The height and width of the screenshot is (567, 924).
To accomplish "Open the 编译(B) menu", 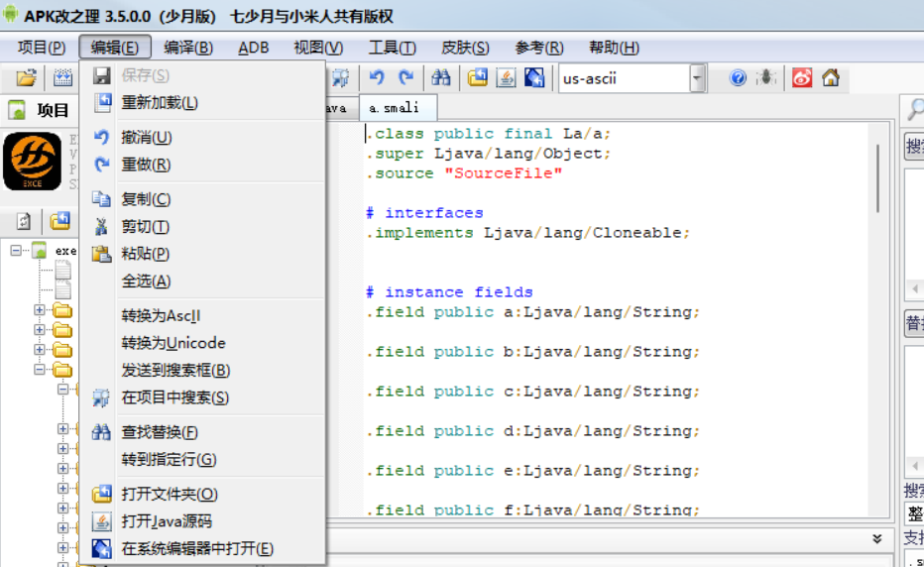I will pos(188,48).
